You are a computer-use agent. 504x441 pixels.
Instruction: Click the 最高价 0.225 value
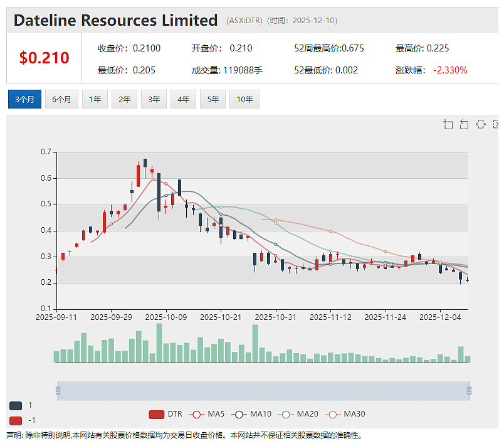(x=438, y=48)
